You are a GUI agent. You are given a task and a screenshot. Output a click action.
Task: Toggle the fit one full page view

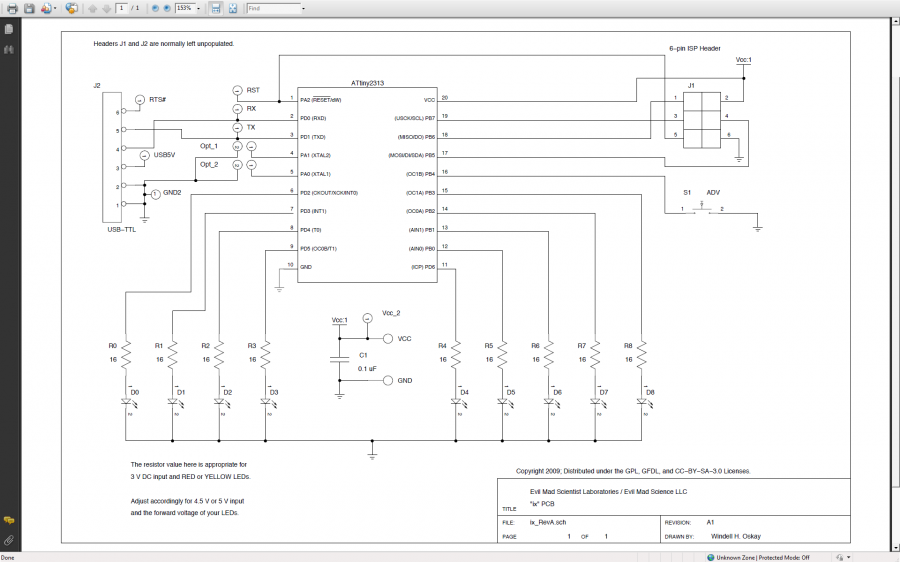point(232,8)
